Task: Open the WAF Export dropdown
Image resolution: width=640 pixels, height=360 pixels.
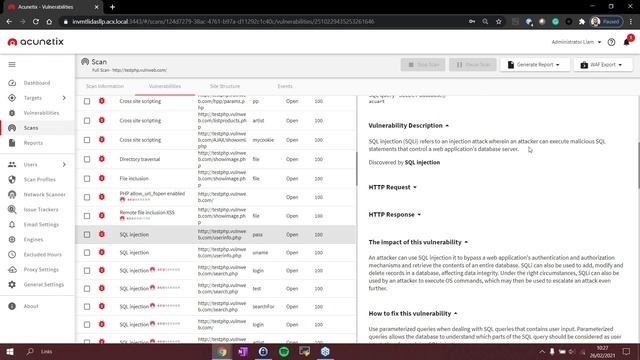Action: tap(602, 64)
